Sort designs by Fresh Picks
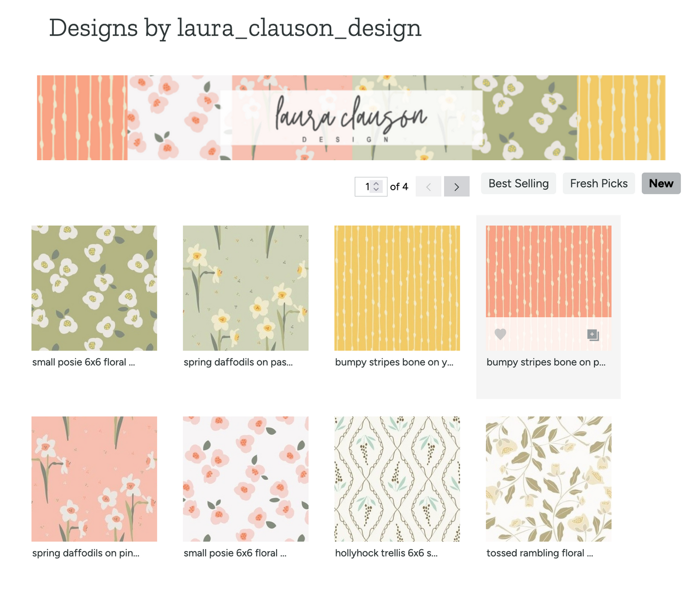Image resolution: width=700 pixels, height=597 pixels. [599, 183]
